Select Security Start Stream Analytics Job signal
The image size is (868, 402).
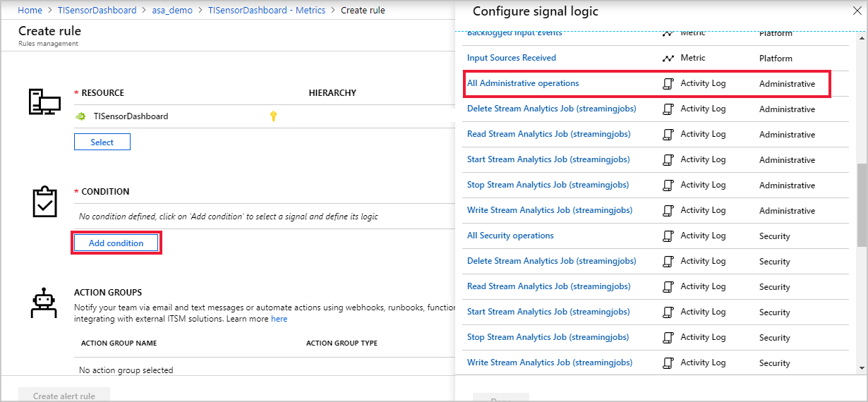click(x=548, y=312)
